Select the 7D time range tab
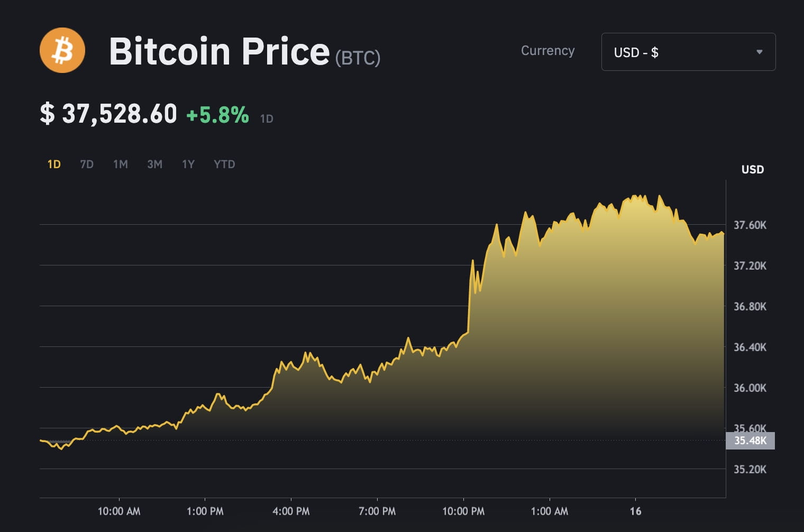This screenshot has width=804, height=532. 87,164
